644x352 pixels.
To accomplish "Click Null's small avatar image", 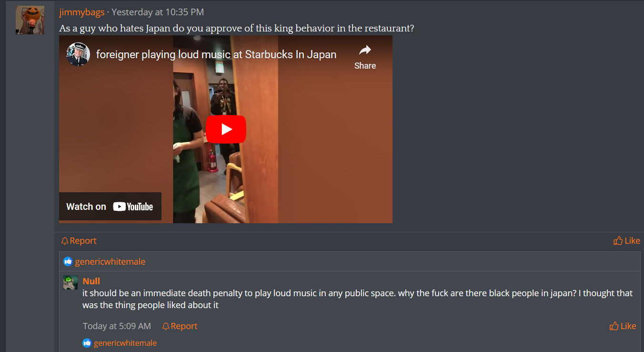I will click(x=70, y=282).
